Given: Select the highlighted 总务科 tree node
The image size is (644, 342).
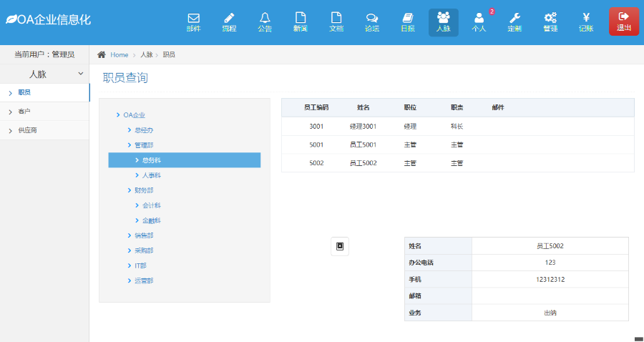Looking at the screenshot, I should (185, 160).
